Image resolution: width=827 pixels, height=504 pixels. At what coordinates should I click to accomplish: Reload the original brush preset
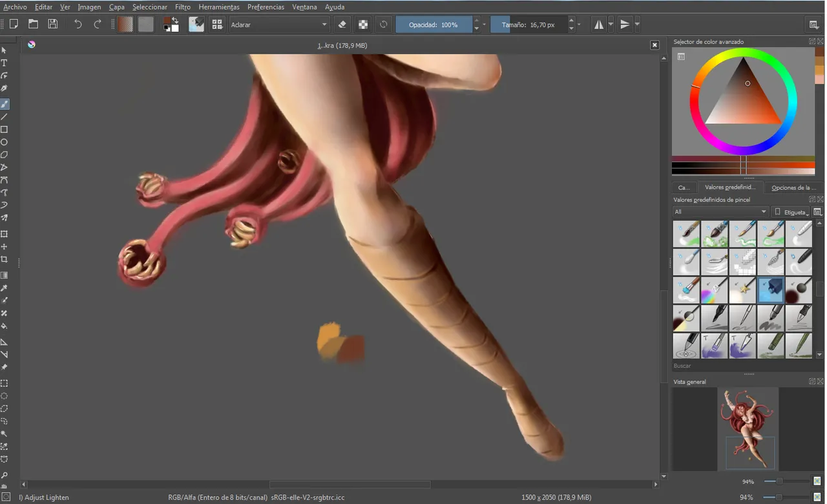(383, 25)
